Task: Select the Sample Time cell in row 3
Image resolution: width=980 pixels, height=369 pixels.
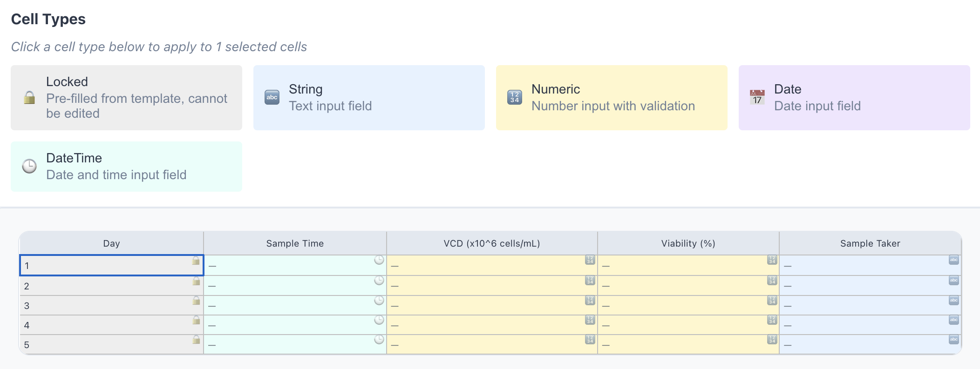Action: click(295, 305)
